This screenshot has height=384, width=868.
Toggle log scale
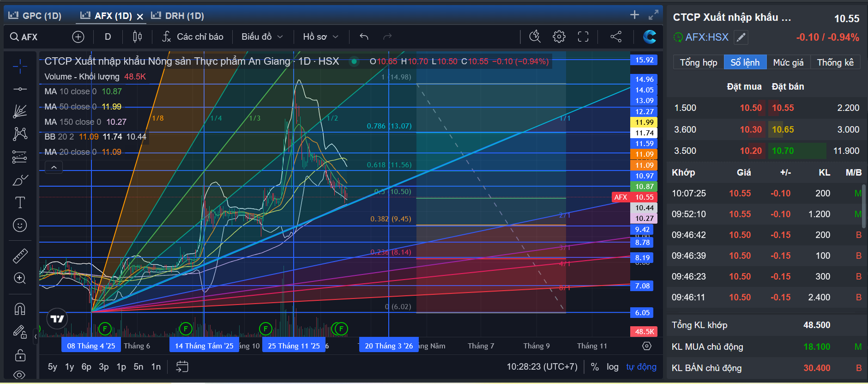613,367
